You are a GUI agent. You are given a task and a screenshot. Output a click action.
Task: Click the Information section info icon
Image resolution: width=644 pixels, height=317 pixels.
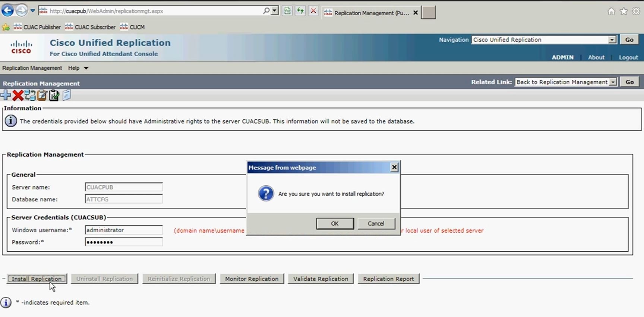pos(11,121)
